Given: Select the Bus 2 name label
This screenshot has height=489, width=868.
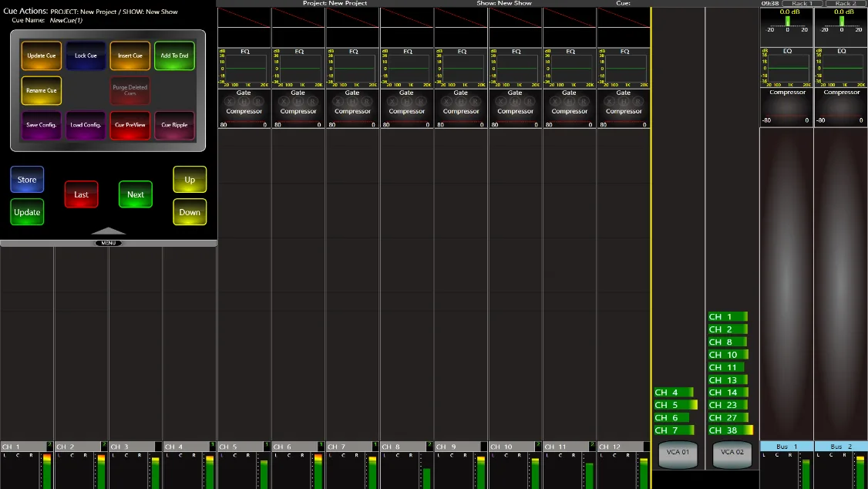Looking at the screenshot, I should pyautogui.click(x=841, y=447).
